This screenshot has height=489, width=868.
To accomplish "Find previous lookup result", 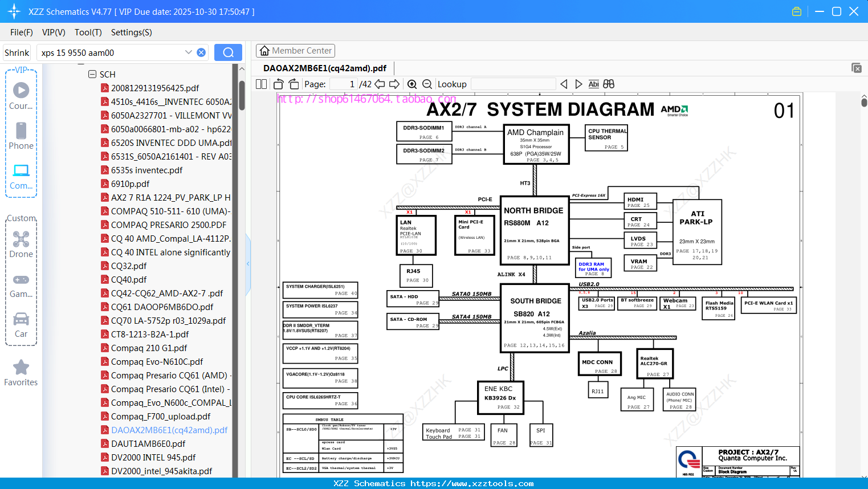I will (564, 84).
